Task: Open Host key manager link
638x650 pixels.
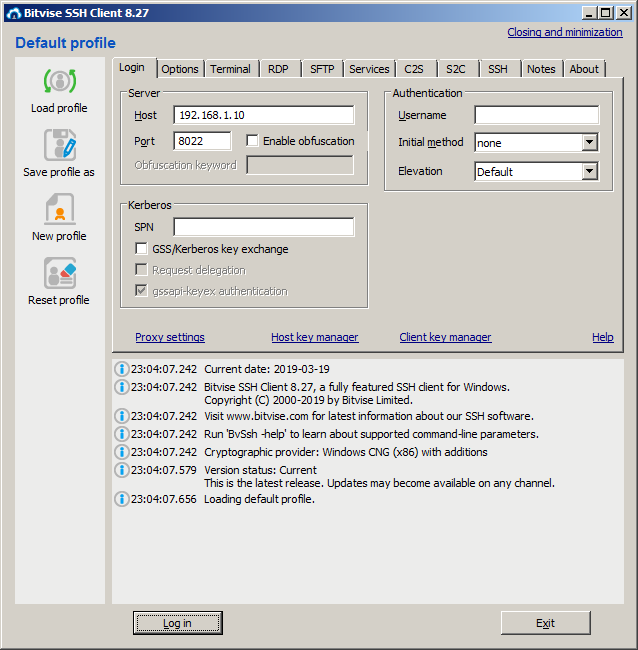Action: [x=315, y=337]
